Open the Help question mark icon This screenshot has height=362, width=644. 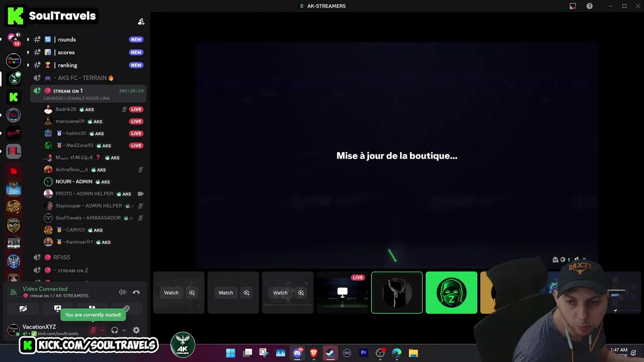point(589,6)
